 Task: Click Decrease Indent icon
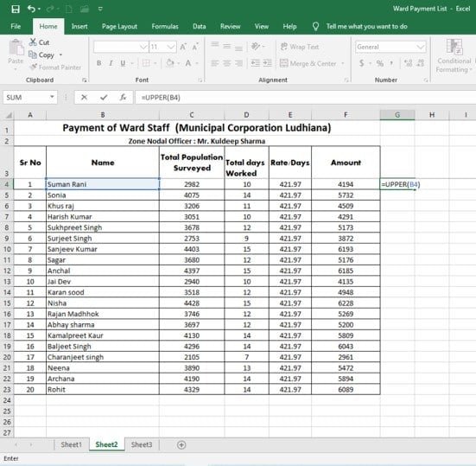(x=256, y=63)
